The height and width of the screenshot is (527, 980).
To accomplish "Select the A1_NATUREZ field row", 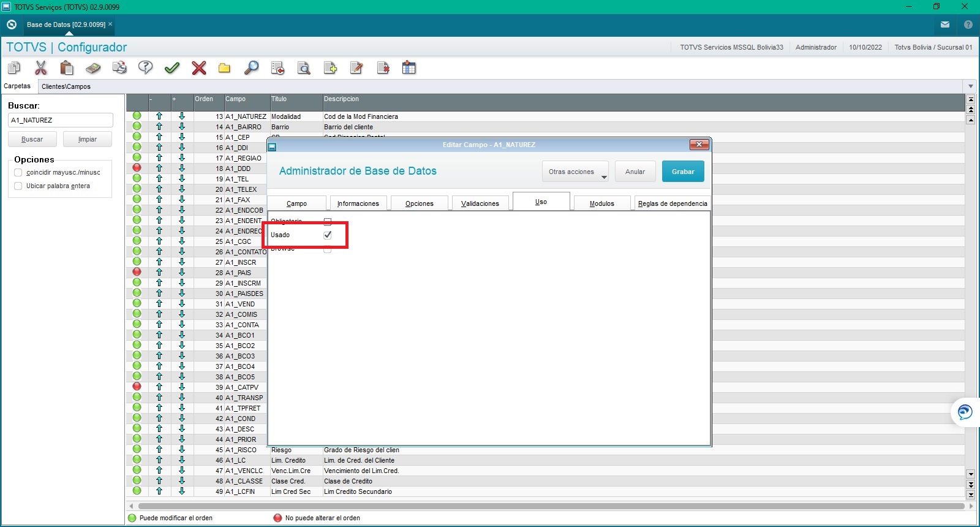I will tap(545, 116).
